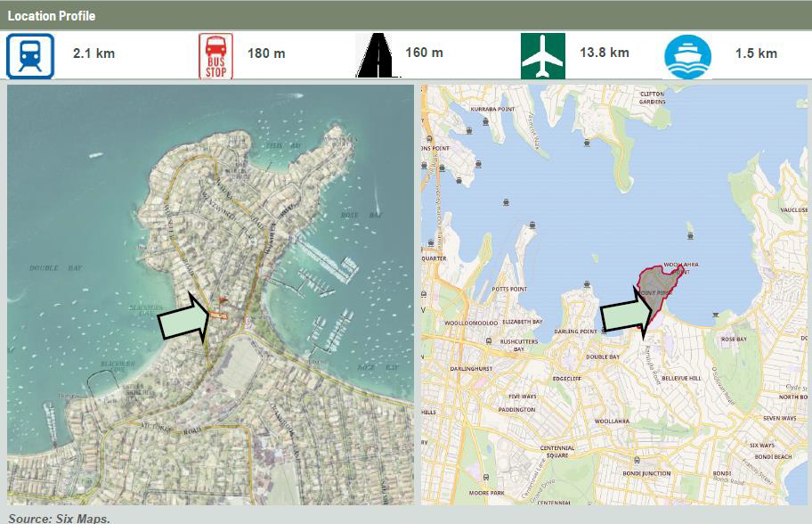This screenshot has height=524, width=812.
Task: Click DOUBLE BAY label on the street map
Action: click(603, 357)
